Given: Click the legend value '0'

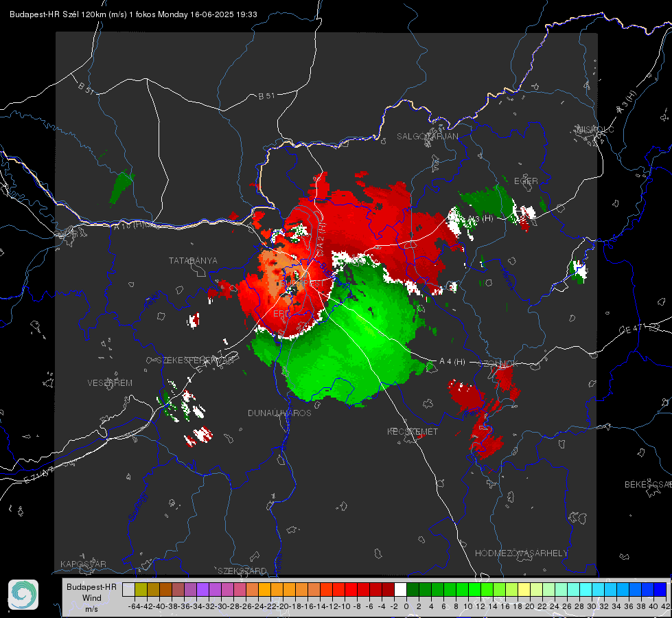Looking at the screenshot, I should click(406, 606).
